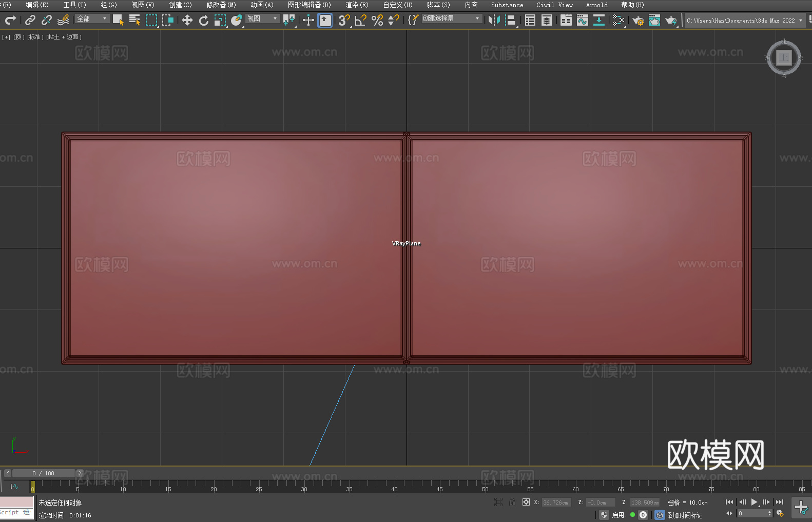
Task: Open the 动画(A) menu
Action: (x=262, y=5)
